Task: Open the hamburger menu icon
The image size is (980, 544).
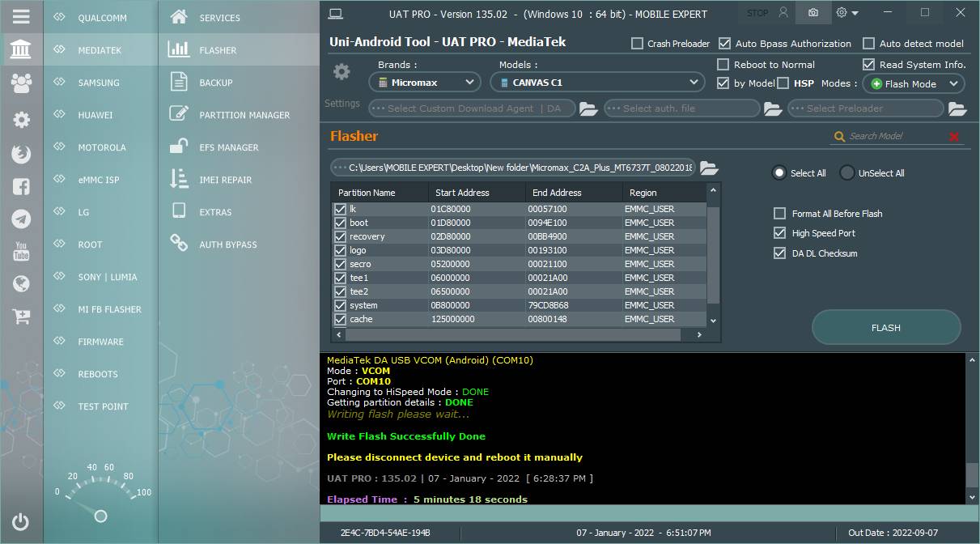Action: coord(21,16)
